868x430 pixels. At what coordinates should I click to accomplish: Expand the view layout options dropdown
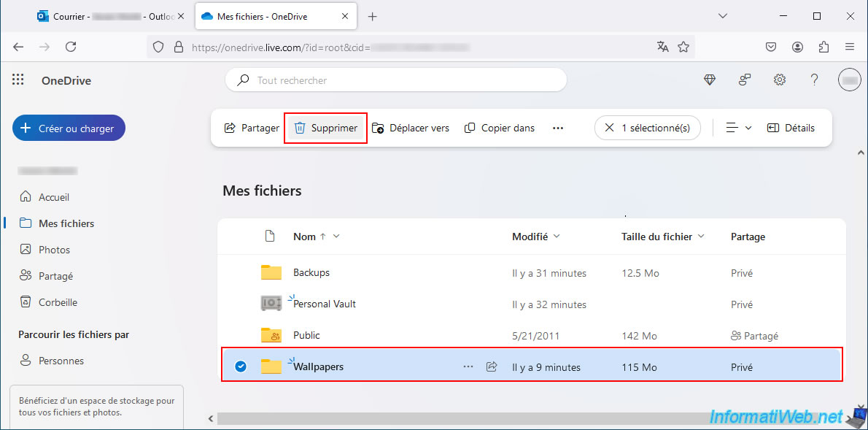tap(739, 128)
